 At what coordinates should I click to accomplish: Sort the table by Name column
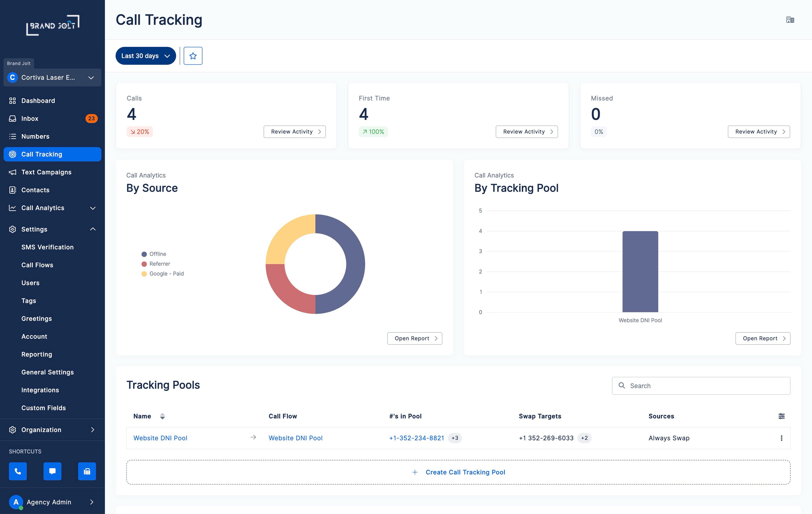coord(162,416)
